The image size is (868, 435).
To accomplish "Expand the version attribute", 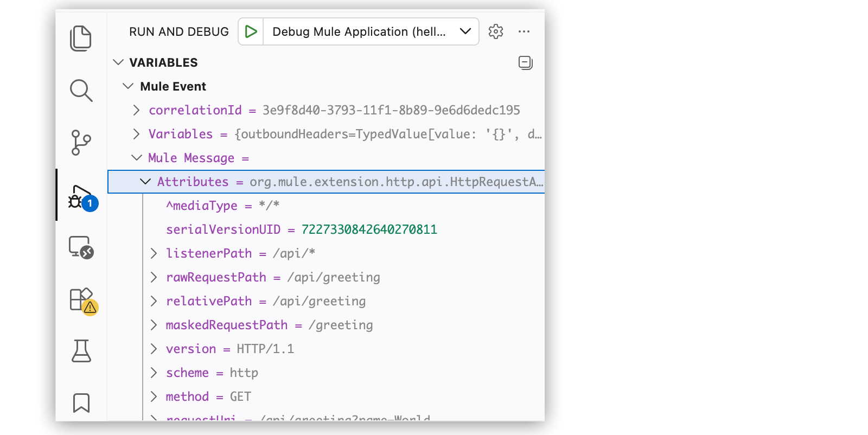I will pyautogui.click(x=154, y=349).
